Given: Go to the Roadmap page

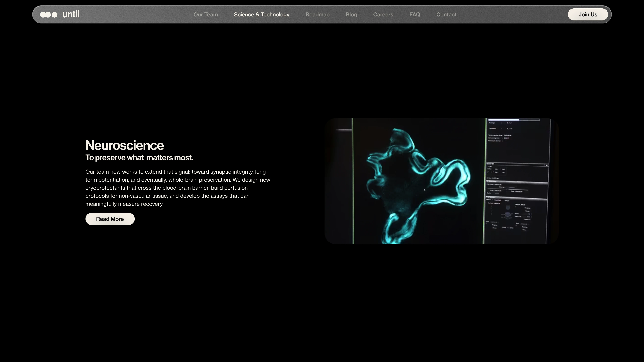Looking at the screenshot, I should click(x=317, y=14).
